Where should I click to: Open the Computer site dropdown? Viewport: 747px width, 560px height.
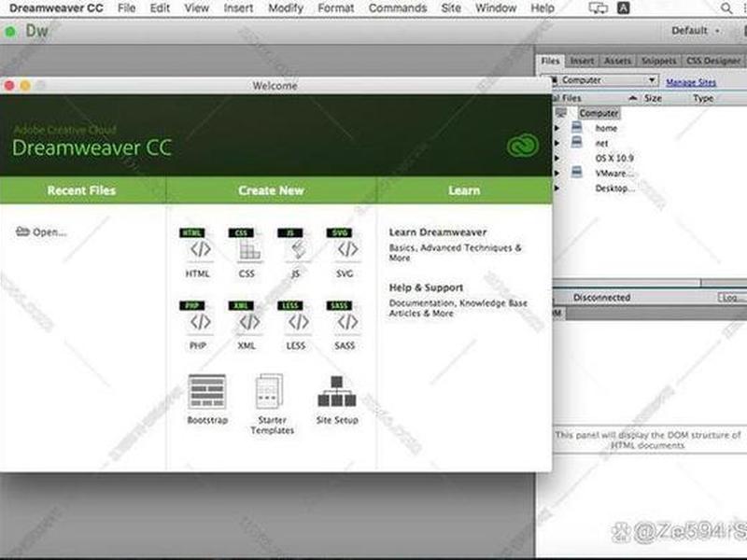click(605, 80)
